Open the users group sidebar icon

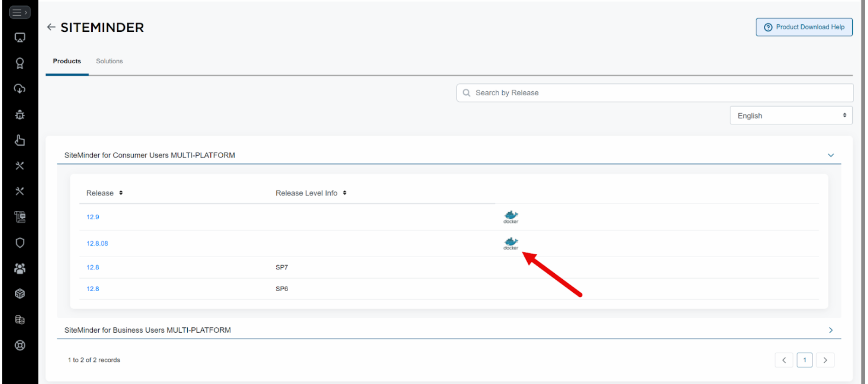20,268
